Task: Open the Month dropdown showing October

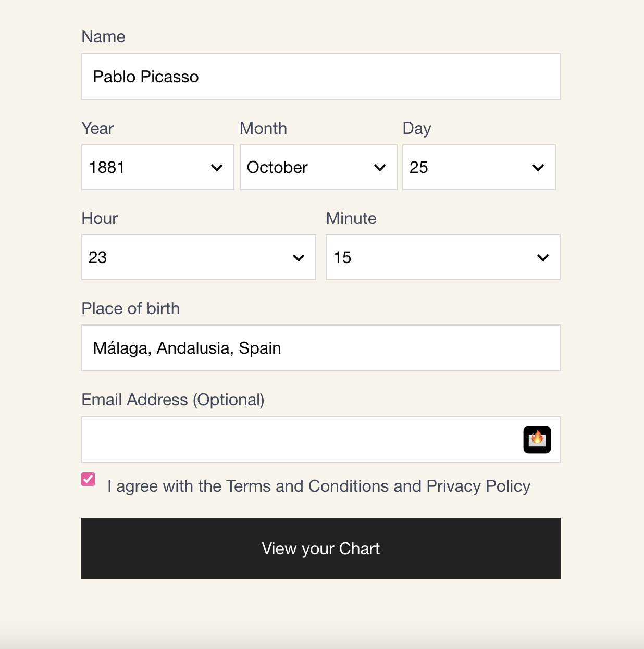Action: 307,167
